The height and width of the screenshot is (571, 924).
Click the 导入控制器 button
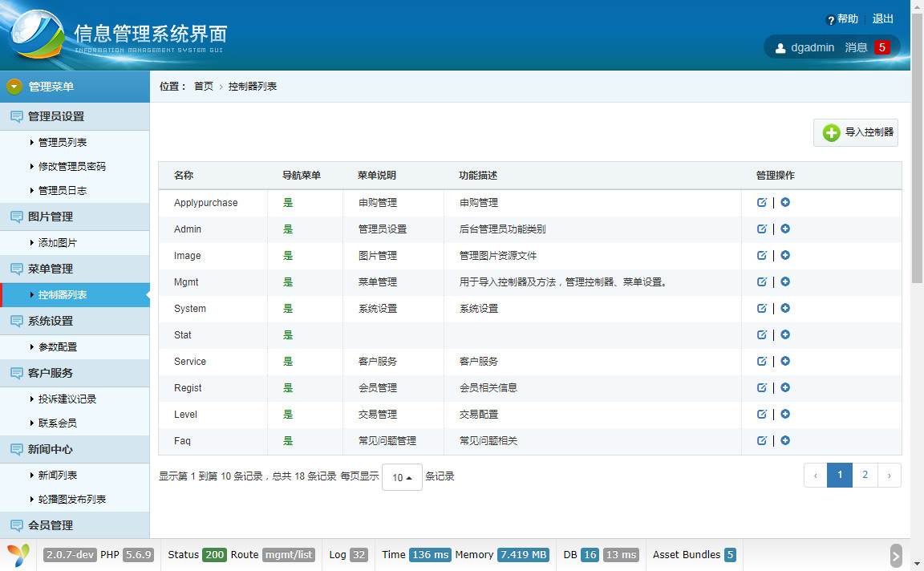856,132
